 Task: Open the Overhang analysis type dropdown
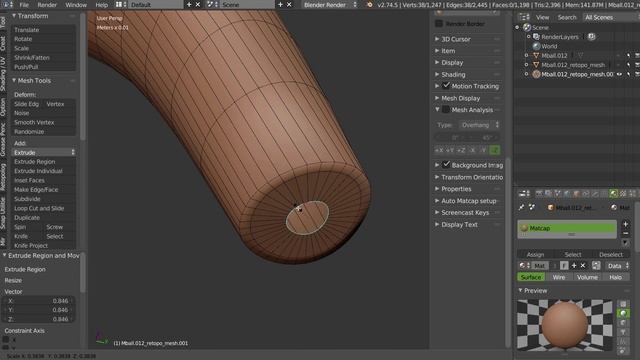(x=479, y=125)
